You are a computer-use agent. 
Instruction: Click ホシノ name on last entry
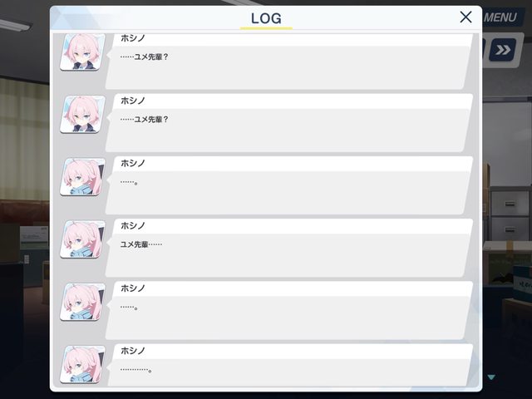coord(133,351)
